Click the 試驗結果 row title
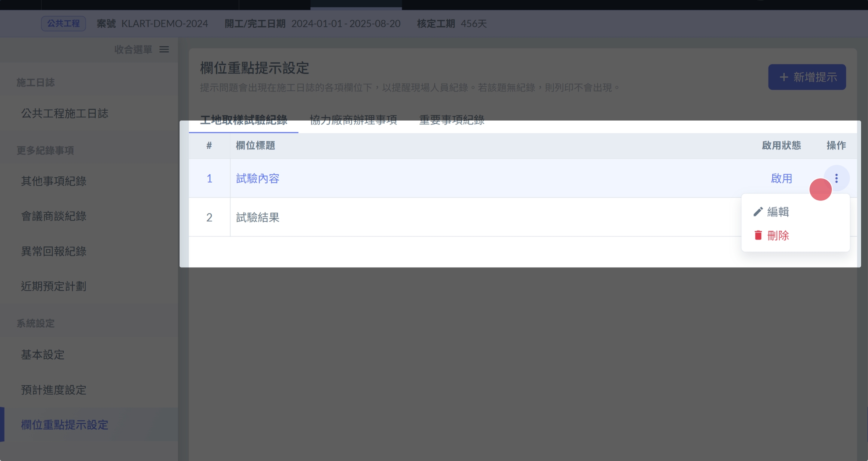Screen dimensions: 868x461 (x=257, y=217)
